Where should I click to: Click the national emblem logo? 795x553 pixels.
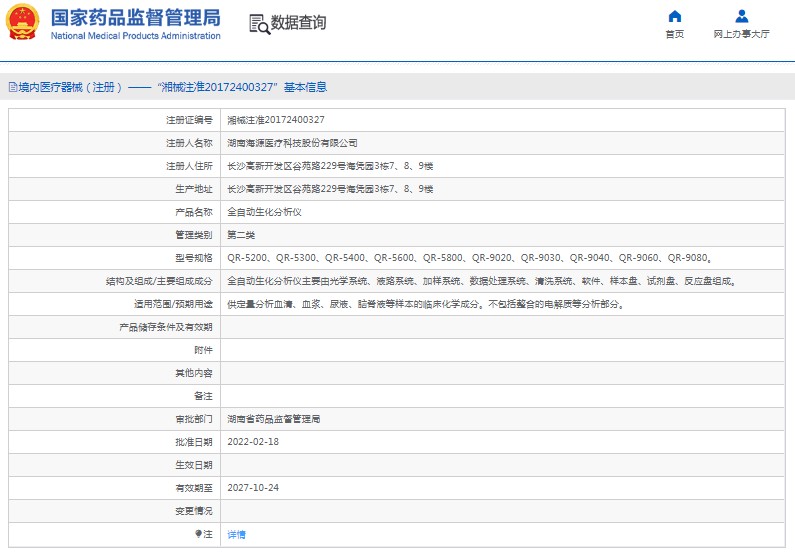point(22,22)
